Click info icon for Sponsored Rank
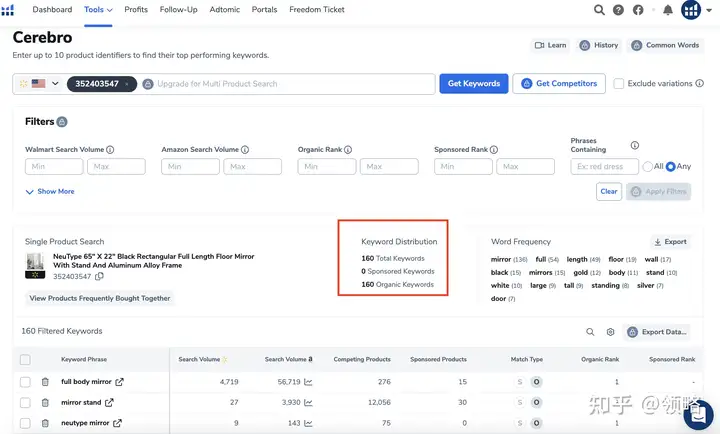 (x=494, y=150)
